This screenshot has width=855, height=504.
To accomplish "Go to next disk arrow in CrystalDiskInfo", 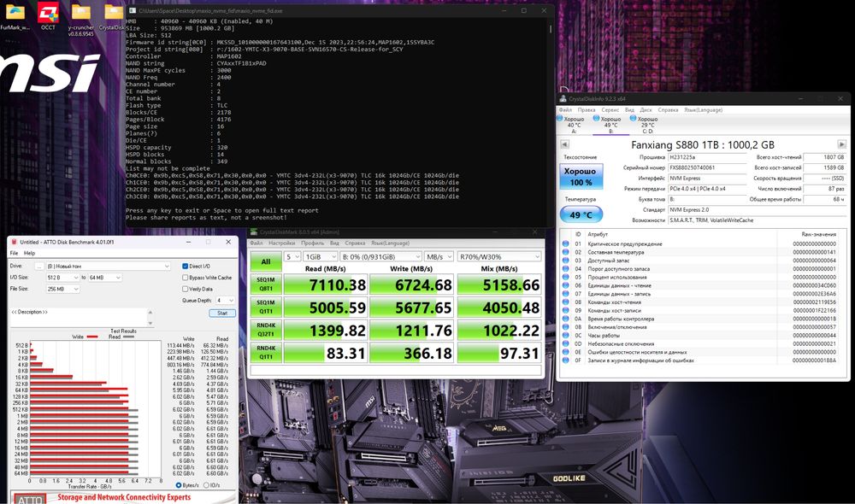I will [x=841, y=144].
